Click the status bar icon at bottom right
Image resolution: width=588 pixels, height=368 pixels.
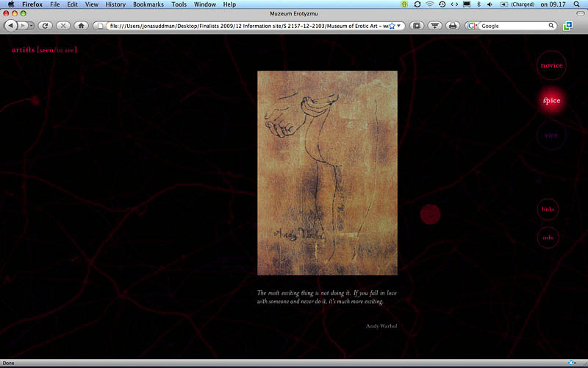click(572, 363)
